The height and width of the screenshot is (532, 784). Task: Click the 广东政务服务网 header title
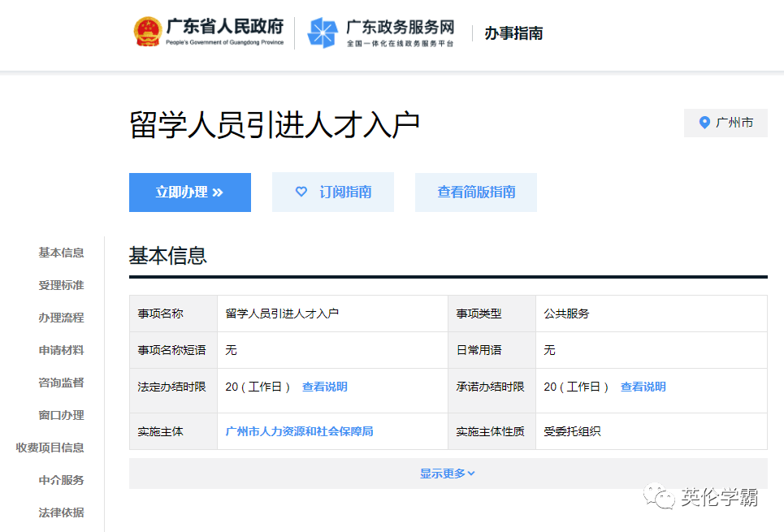tap(400, 28)
